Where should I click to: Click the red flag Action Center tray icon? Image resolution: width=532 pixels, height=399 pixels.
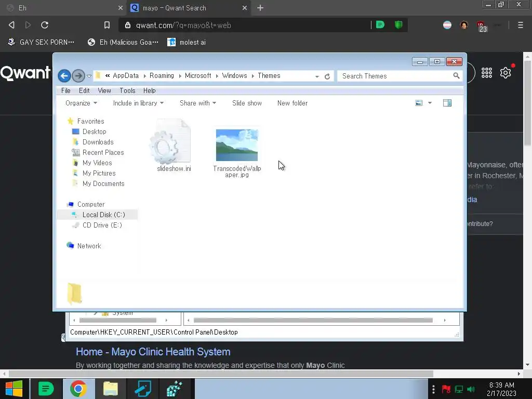[446, 389]
